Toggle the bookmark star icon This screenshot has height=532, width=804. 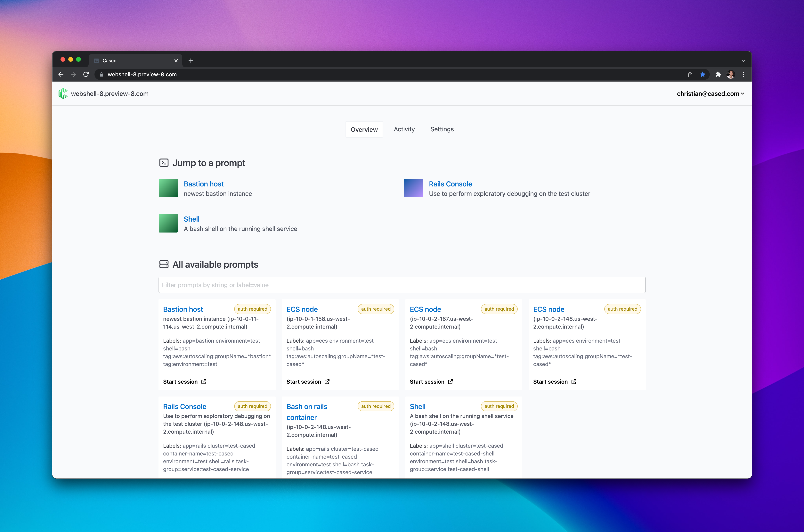pos(702,74)
